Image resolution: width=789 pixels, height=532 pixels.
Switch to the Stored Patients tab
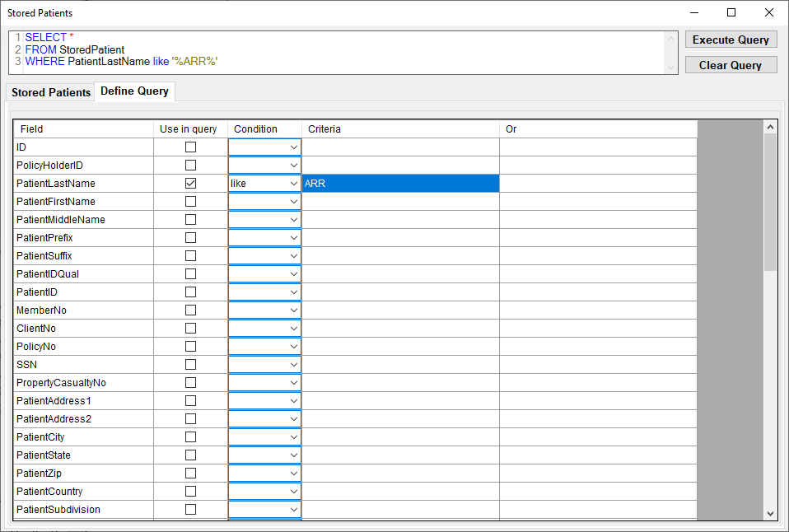coord(51,92)
